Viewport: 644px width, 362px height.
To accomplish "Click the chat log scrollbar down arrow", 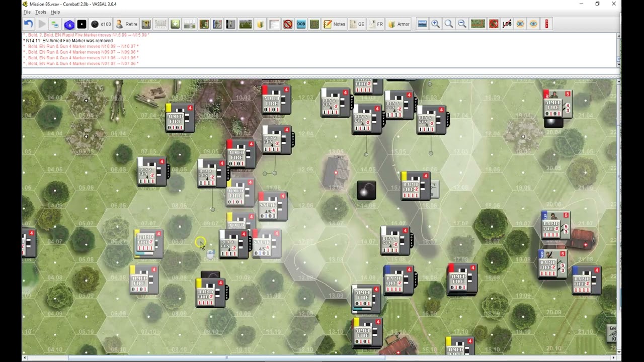I will pyautogui.click(x=618, y=65).
